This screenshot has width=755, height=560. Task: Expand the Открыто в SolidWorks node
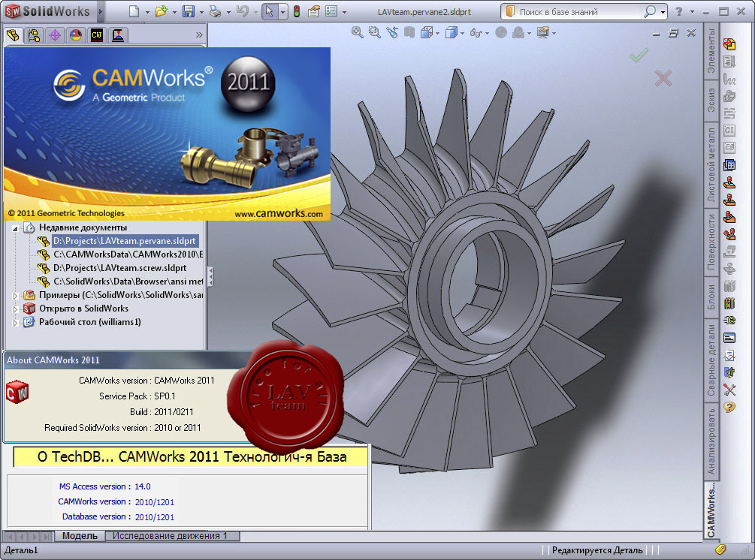15,309
